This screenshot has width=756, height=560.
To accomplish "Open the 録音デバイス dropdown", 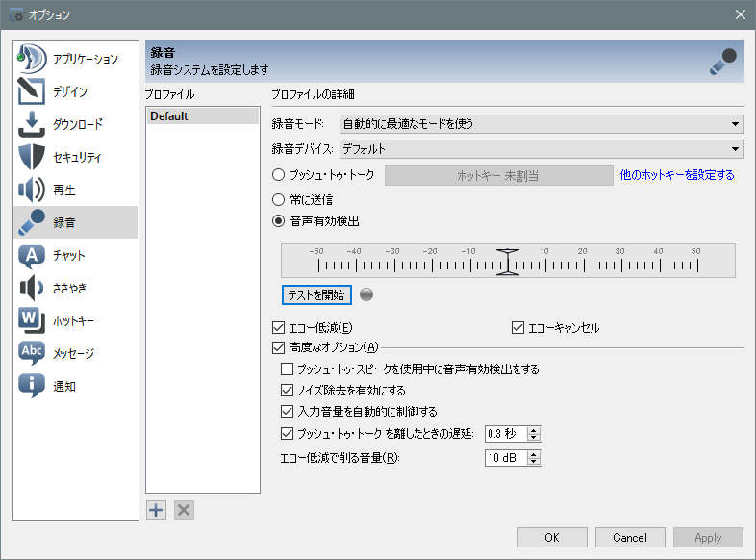I will click(542, 149).
